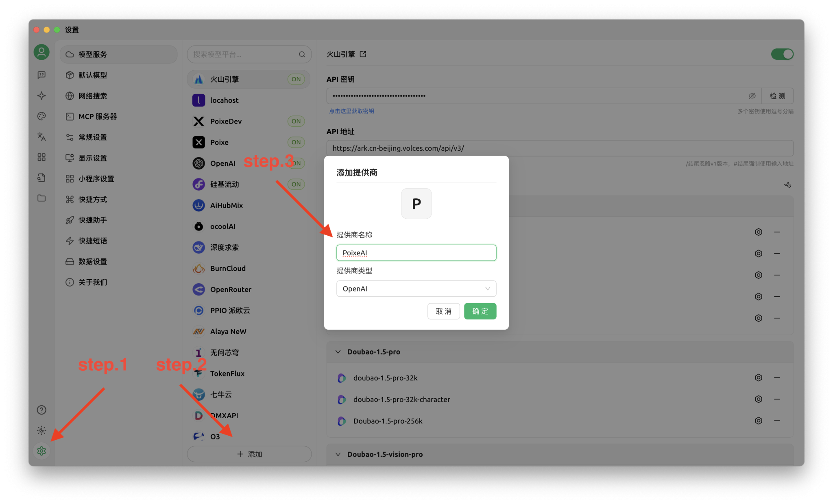Screen dimensions: 833x504
Task: Remove the doubao-1.5-pro-32k-character model
Action: click(777, 399)
